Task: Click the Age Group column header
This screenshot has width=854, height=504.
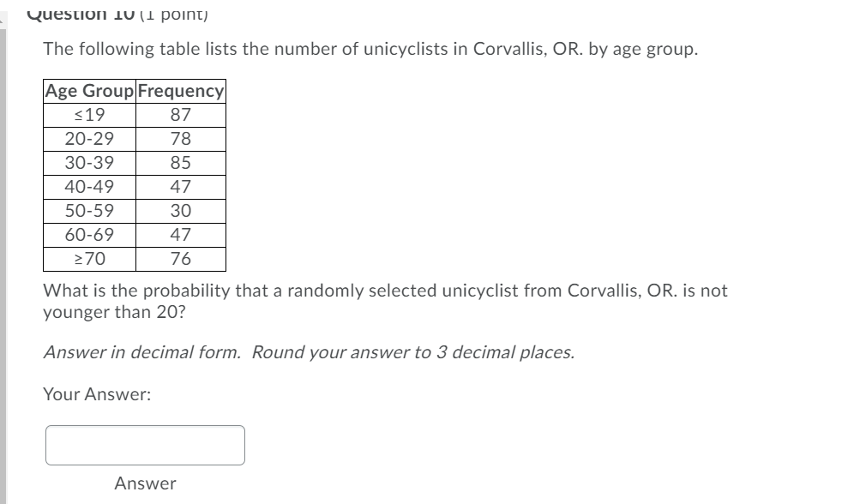Action: click(89, 91)
